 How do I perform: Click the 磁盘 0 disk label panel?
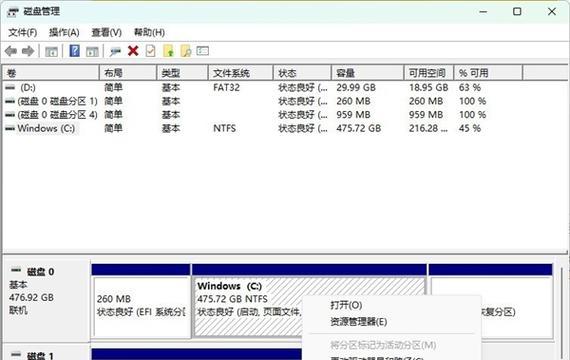pyautogui.click(x=46, y=291)
